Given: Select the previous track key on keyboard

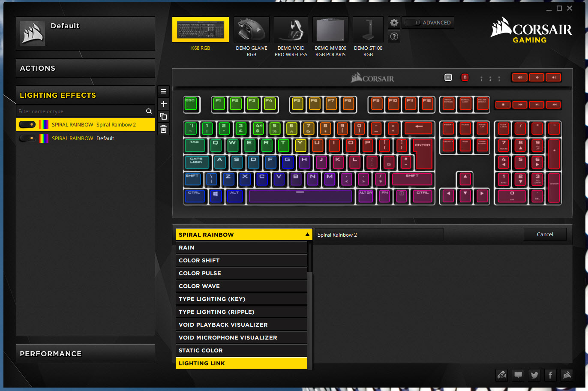Looking at the screenshot, I should pos(520,105).
